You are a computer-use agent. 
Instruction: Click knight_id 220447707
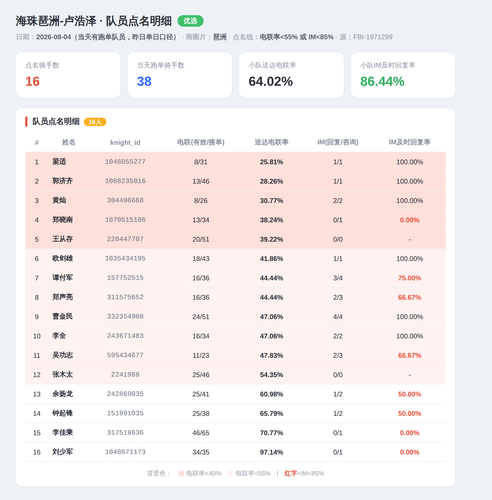click(125, 239)
